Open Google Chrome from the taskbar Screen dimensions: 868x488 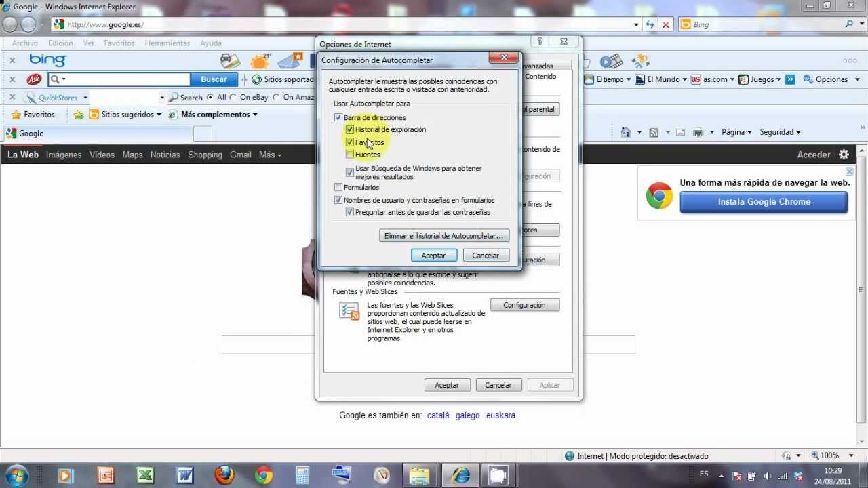point(264,474)
